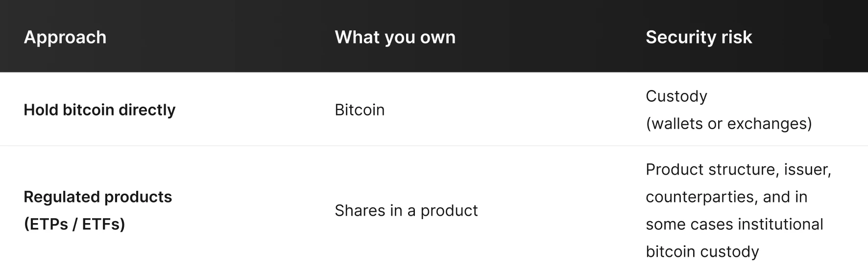Click the "Security risk" column header

(x=699, y=37)
